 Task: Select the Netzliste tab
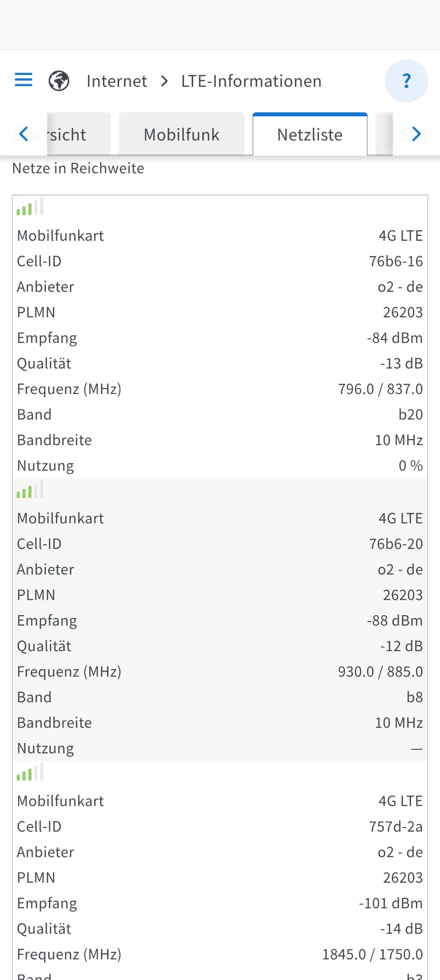310,135
